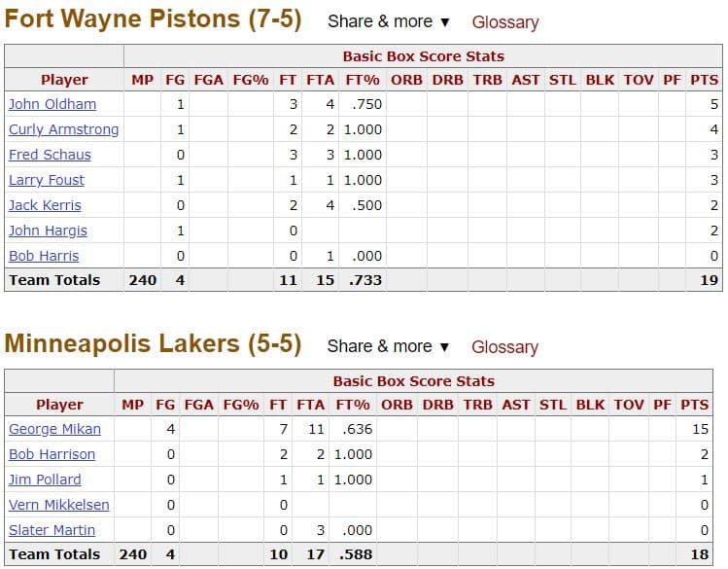
Task: Open Glossary link beside Minneapolis Lakers
Action: [504, 347]
